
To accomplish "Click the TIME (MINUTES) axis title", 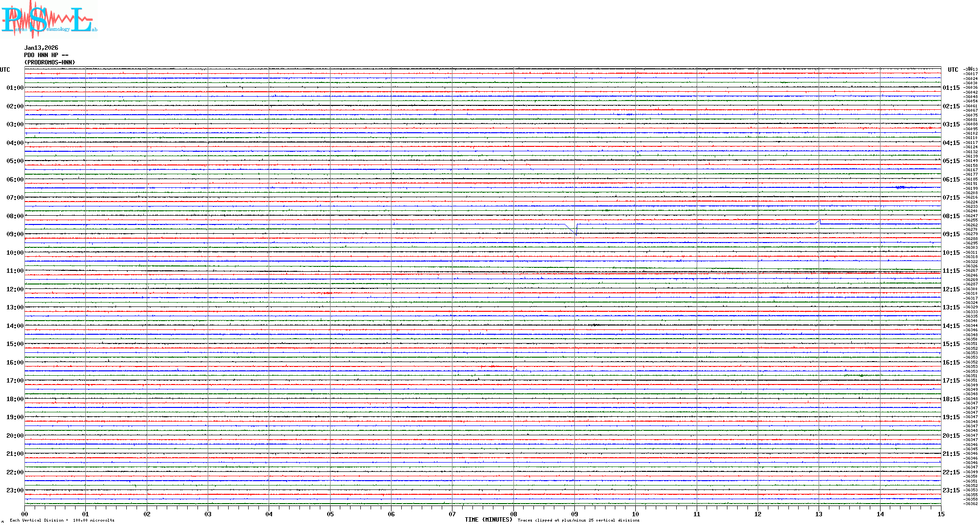I will tap(488, 520).
